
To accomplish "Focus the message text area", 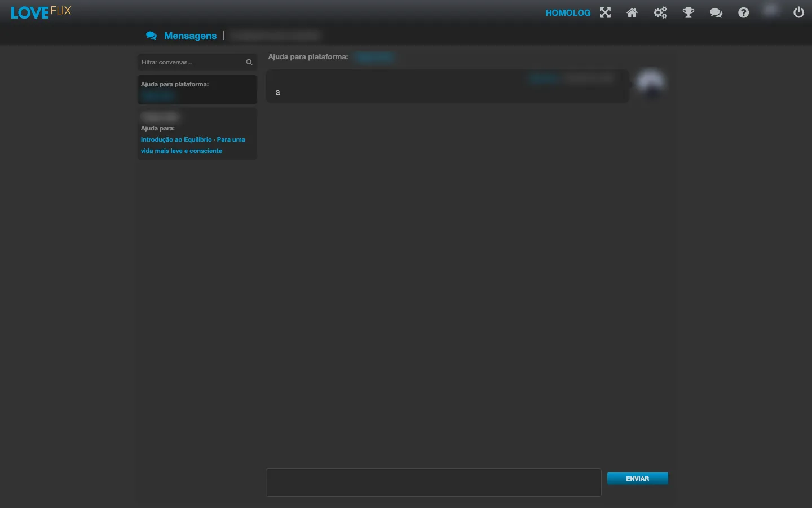I will [x=434, y=483].
